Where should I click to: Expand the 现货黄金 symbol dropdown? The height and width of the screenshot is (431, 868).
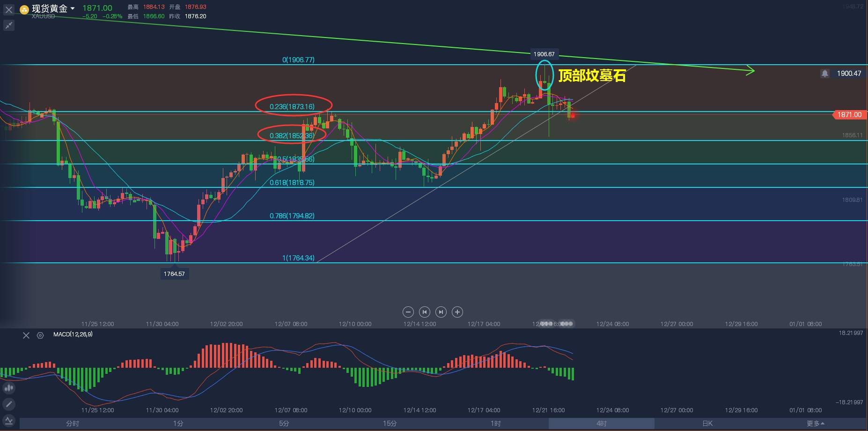tap(73, 9)
